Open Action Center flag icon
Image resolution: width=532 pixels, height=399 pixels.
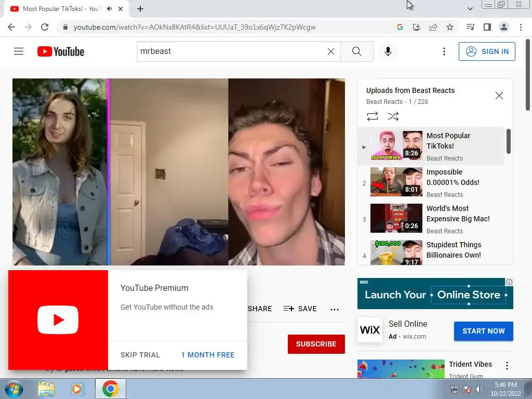[x=467, y=389]
